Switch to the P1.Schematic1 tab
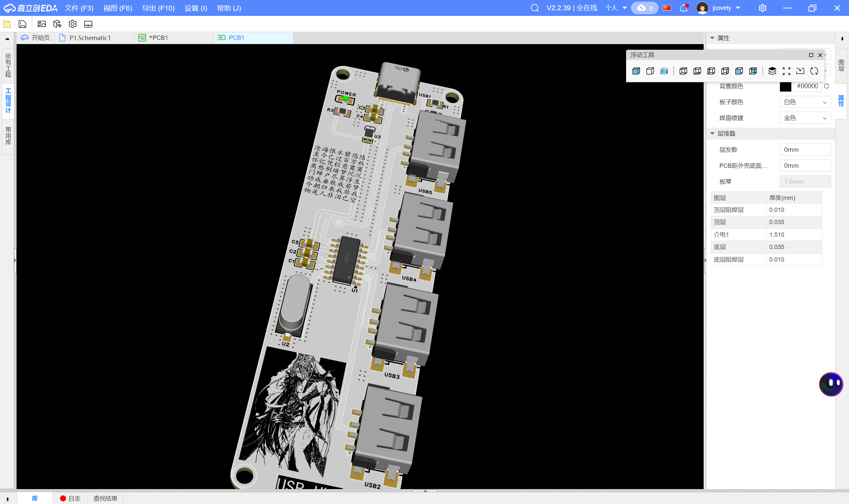Screen dimensions: 849x504 (94, 38)
